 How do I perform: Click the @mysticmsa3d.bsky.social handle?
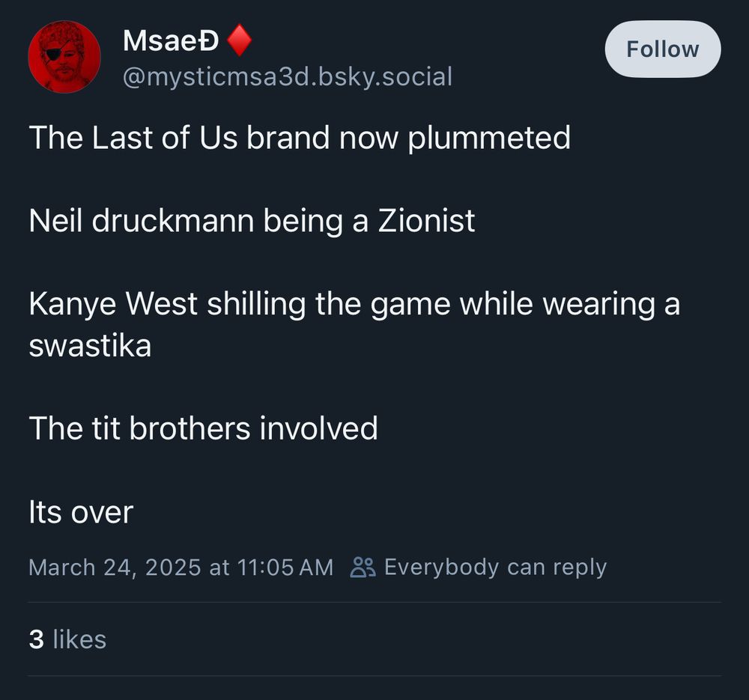point(287,76)
